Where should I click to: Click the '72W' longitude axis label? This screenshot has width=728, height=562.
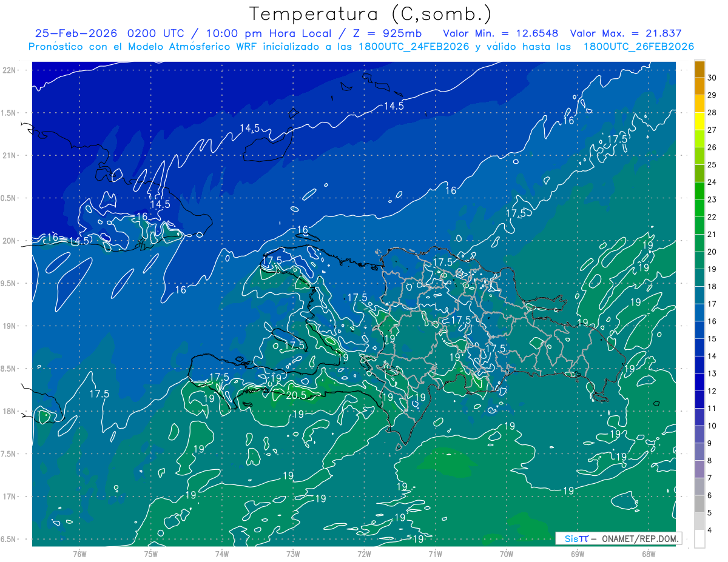[x=364, y=554]
